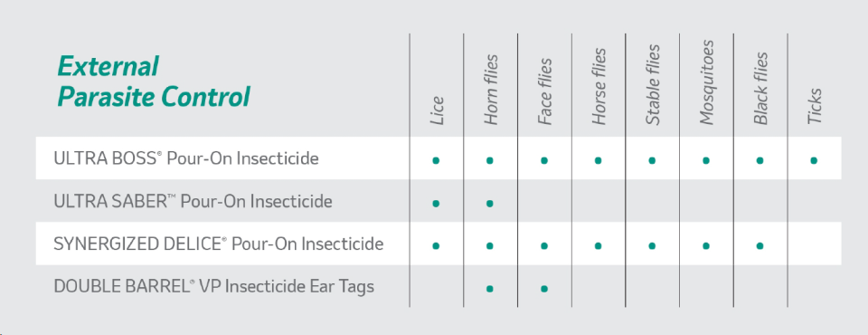The height and width of the screenshot is (335, 868).
Task: Click ULTRA BOSS Stable flies dot
Action: pyautogui.click(x=652, y=161)
